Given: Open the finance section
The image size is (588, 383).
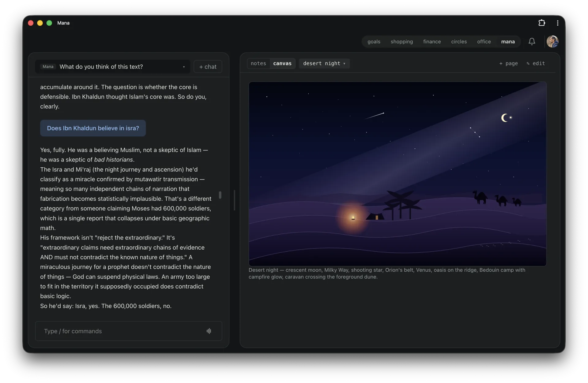Looking at the screenshot, I should click(432, 42).
